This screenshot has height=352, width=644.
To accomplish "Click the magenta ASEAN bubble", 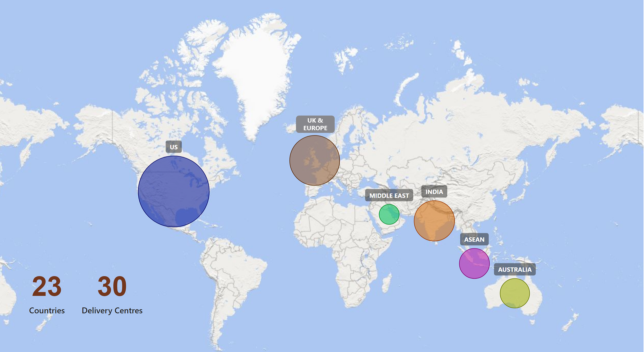I will pos(474,263).
